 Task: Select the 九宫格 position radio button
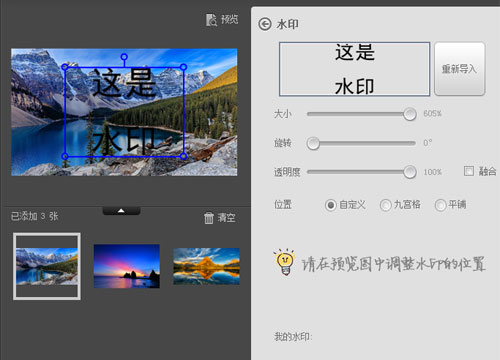385,205
